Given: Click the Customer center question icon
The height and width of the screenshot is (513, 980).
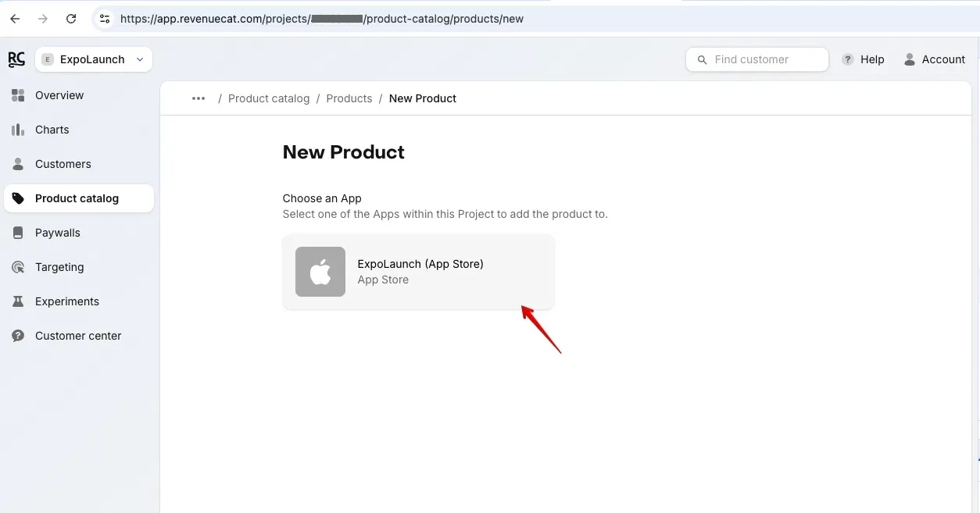Looking at the screenshot, I should (x=18, y=336).
